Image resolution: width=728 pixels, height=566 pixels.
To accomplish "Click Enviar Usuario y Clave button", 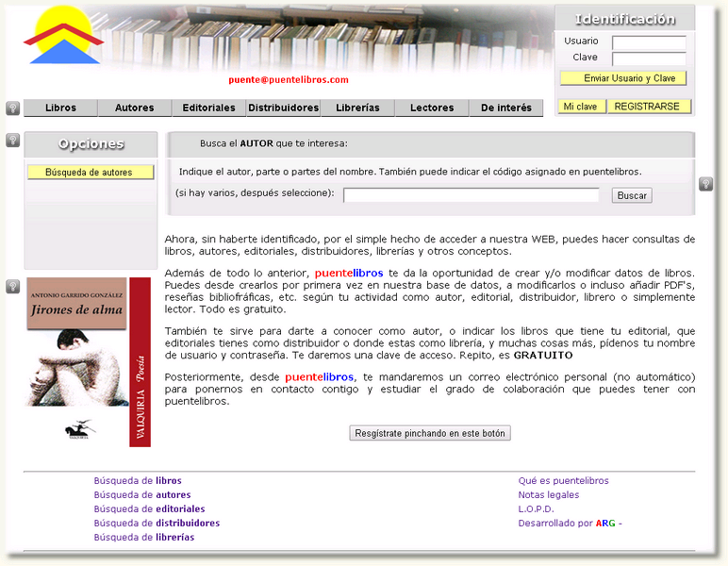I will (x=623, y=78).
